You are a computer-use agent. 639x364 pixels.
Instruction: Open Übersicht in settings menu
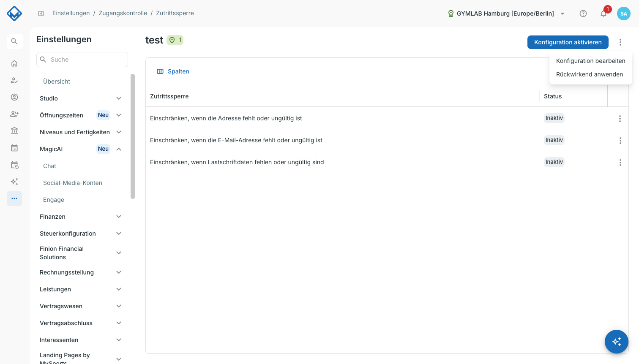click(57, 81)
